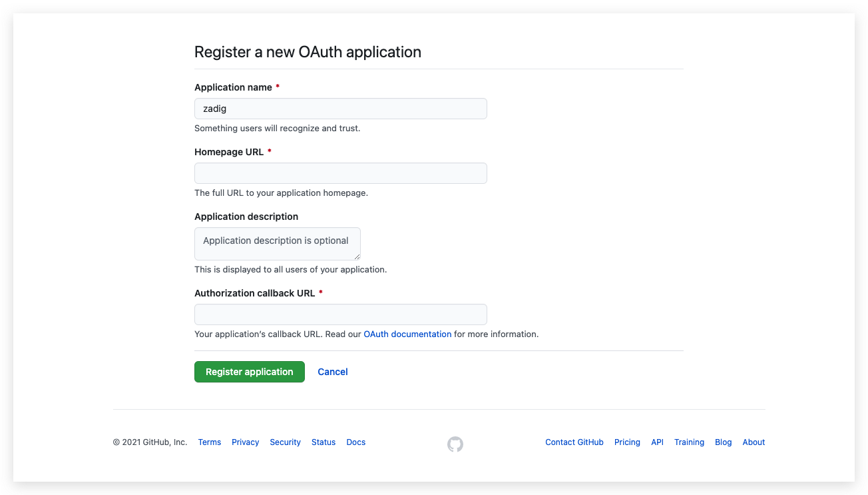Click the Register application button
Viewport: 868px width, 495px height.
249,372
